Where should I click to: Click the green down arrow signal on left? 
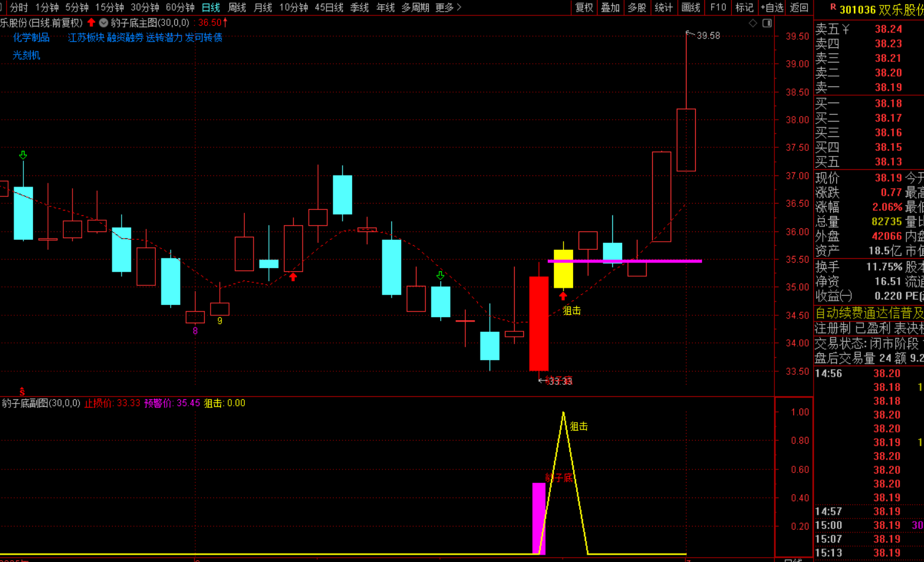pyautogui.click(x=23, y=155)
